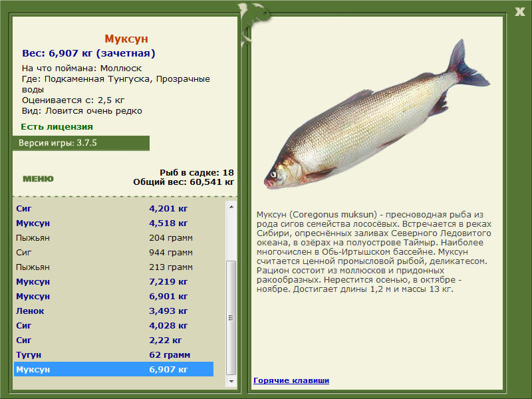Click the fish list scrollbar thumb
The height and width of the screenshot is (399, 532).
tap(231, 318)
